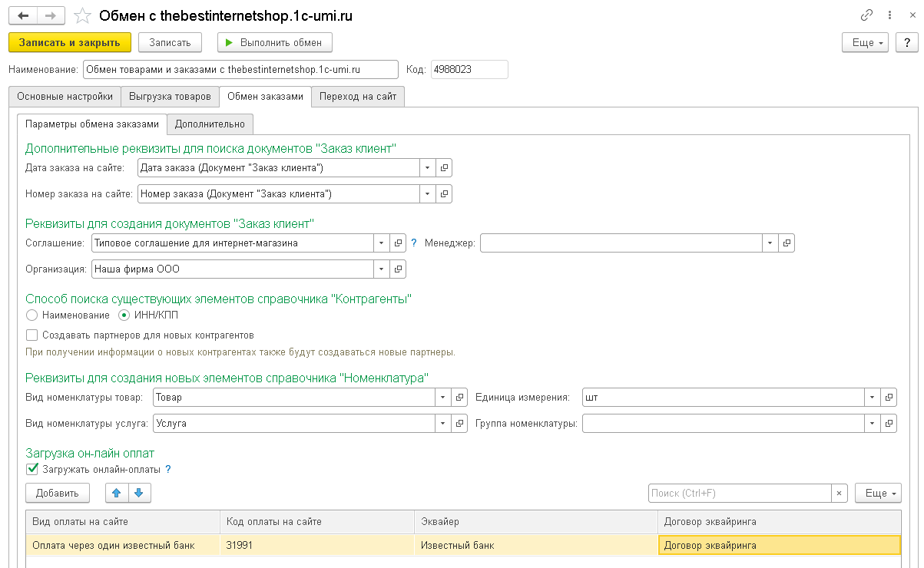Open the Менеджер dropdown list
Screen dimensions: 924x568
[770, 243]
